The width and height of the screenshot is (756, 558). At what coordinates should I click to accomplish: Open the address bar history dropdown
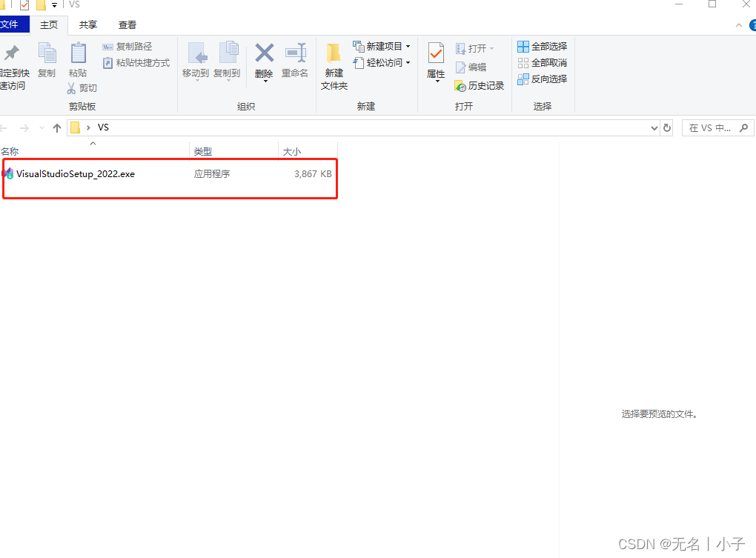pyautogui.click(x=654, y=127)
